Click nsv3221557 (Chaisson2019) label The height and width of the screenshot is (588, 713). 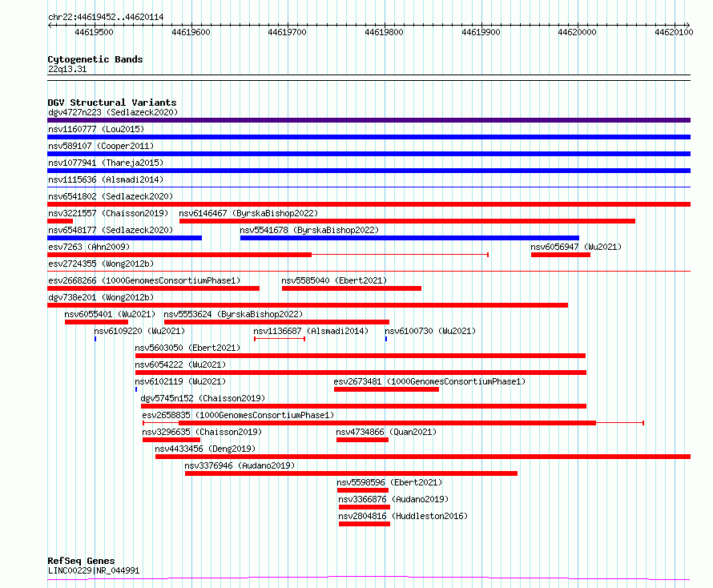108,213
